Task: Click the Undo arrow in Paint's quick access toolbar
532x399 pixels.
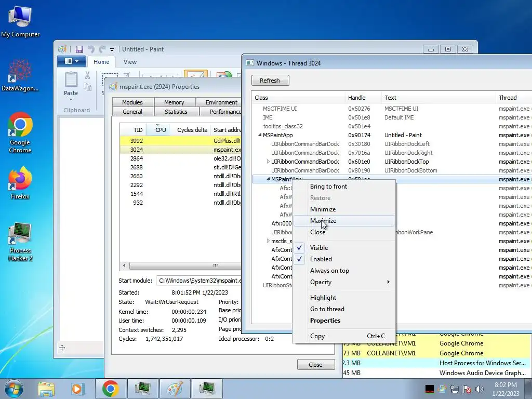Action: [x=90, y=49]
